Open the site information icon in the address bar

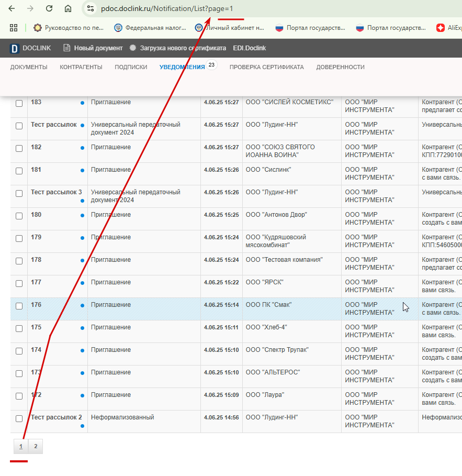pyautogui.click(x=91, y=8)
